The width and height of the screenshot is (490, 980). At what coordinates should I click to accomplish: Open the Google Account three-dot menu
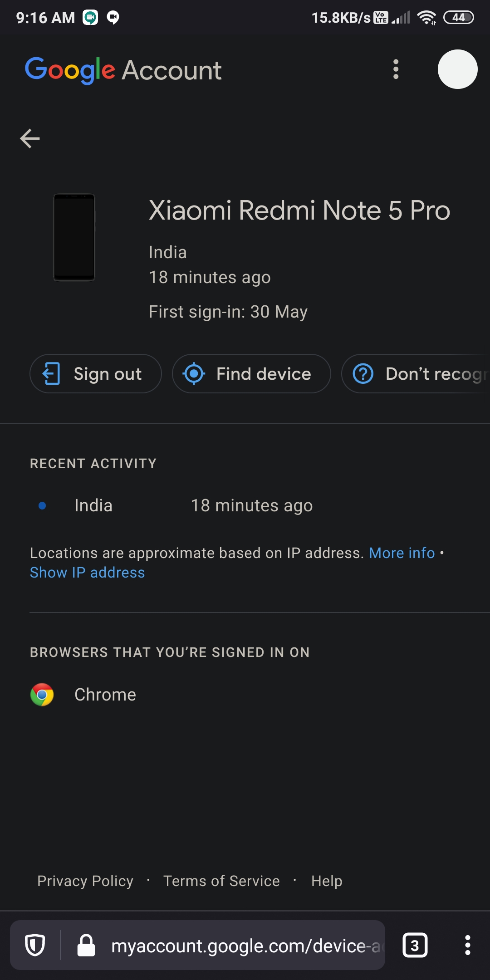pos(395,69)
